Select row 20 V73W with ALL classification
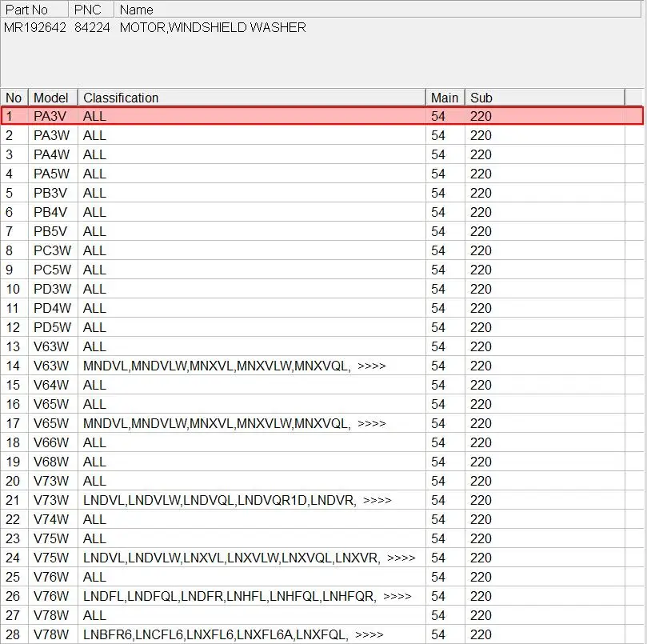Screen dimensions: 647x644 point(322,481)
